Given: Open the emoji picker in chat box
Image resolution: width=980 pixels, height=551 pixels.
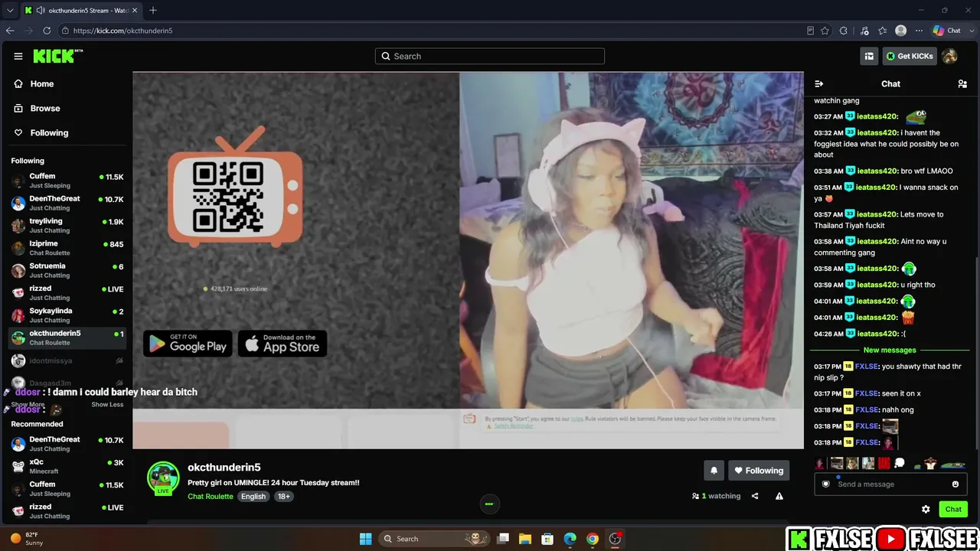Looking at the screenshot, I should click(x=955, y=484).
